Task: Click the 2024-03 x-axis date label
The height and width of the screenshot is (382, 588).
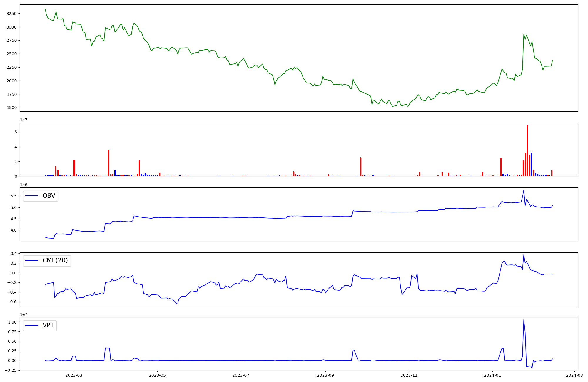Action: click(574, 375)
